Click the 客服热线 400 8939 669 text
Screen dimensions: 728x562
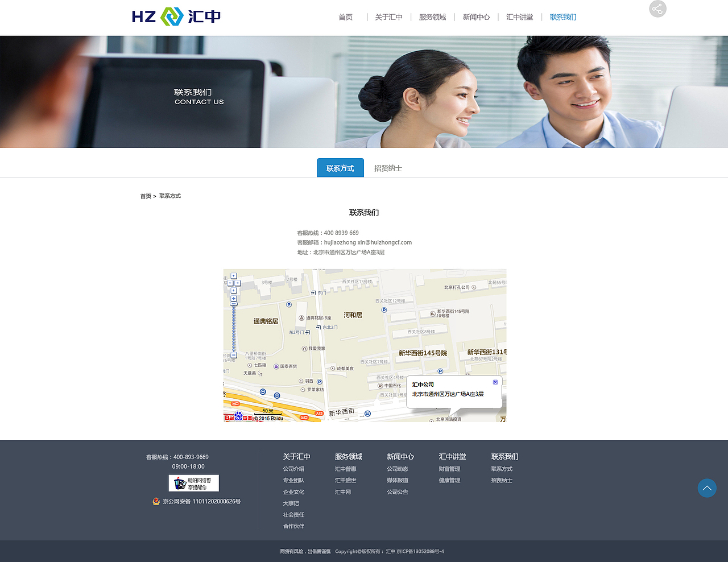328,233
